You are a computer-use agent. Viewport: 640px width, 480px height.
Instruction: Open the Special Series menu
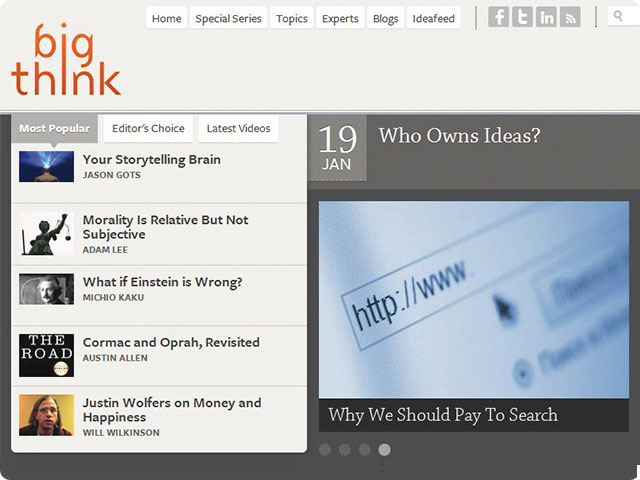pos(228,18)
